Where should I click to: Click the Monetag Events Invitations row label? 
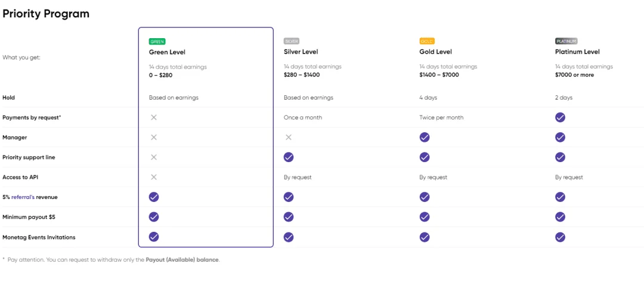click(39, 237)
